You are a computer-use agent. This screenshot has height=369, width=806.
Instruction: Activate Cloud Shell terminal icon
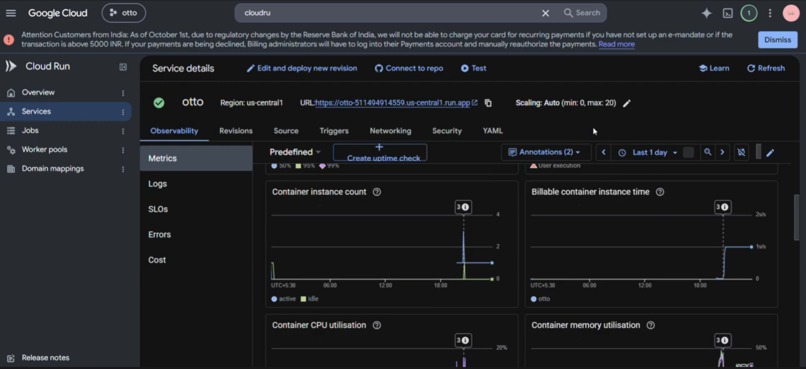(728, 13)
